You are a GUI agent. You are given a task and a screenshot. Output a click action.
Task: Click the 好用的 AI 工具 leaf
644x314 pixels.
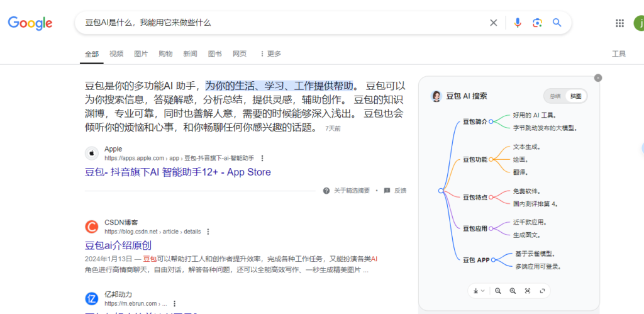(x=535, y=115)
